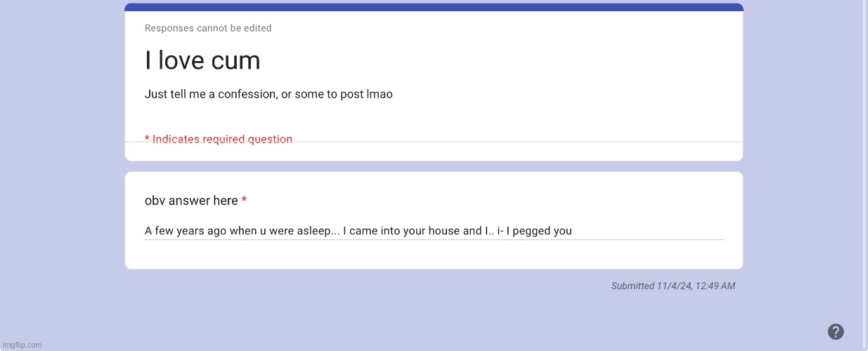The image size is (868, 351).
Task: Click the blue accent bar atop the form
Action: (x=434, y=7)
